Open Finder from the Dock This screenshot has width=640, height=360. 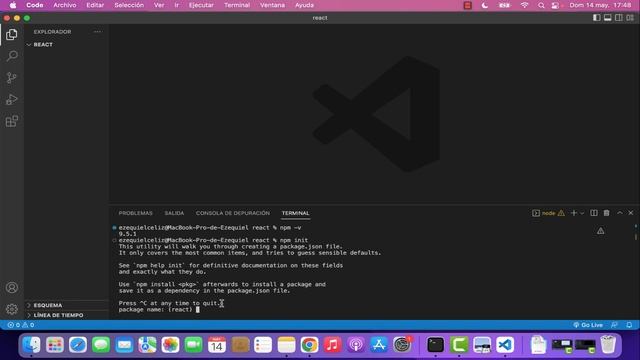[31, 345]
